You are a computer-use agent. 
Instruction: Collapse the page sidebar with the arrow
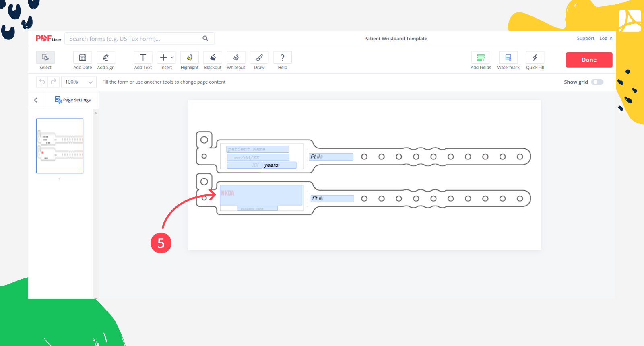(36, 100)
